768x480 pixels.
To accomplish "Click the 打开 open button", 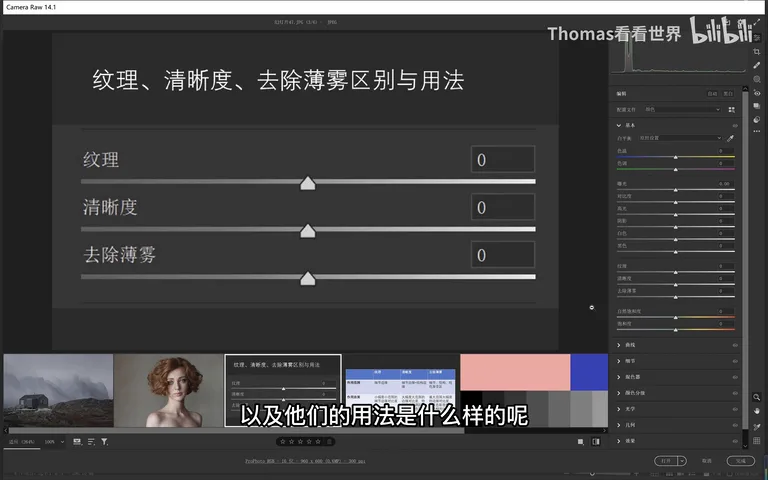I will (666, 461).
